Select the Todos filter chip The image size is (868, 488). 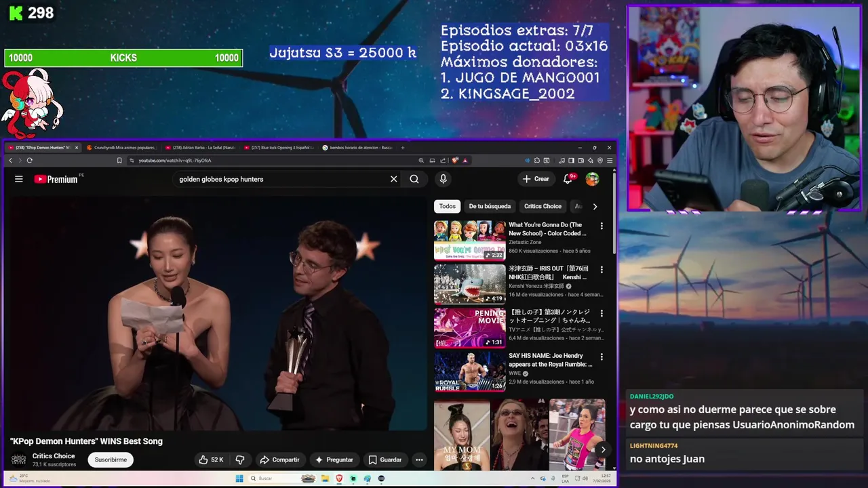pyautogui.click(x=447, y=206)
